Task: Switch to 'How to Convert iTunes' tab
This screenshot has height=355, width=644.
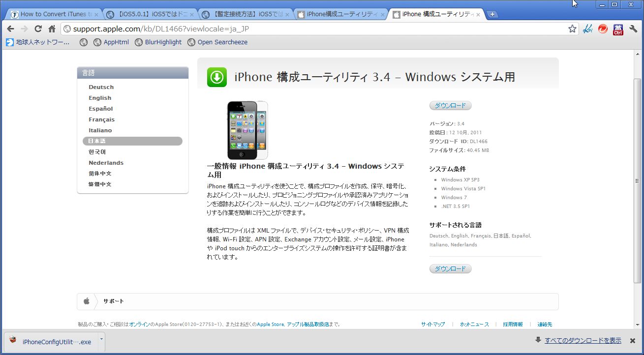Action: coord(52,14)
